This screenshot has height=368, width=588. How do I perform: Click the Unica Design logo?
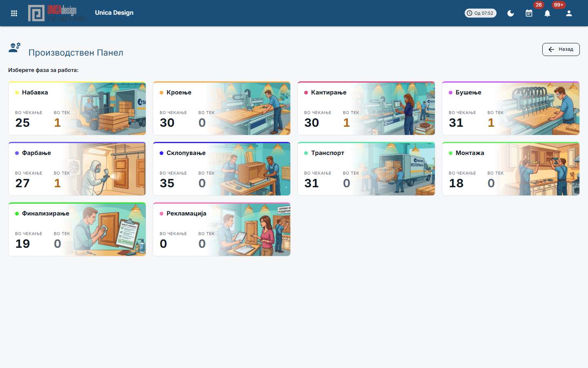point(57,13)
